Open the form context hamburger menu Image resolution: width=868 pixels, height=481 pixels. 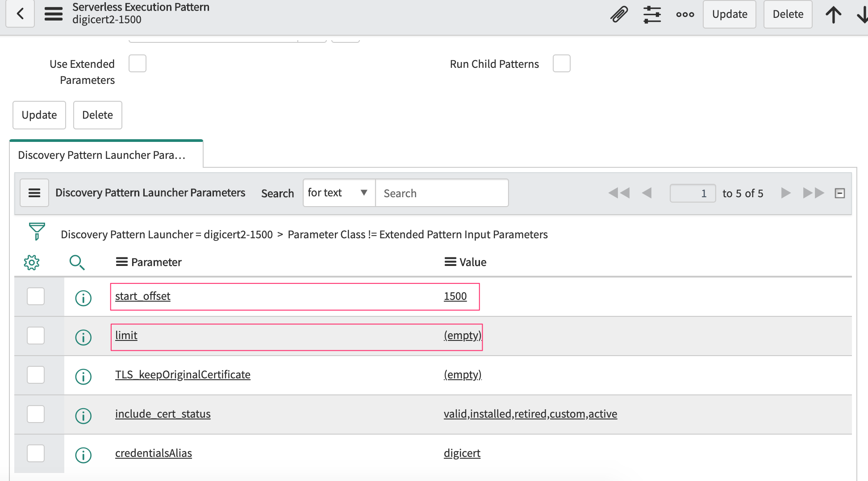point(54,14)
